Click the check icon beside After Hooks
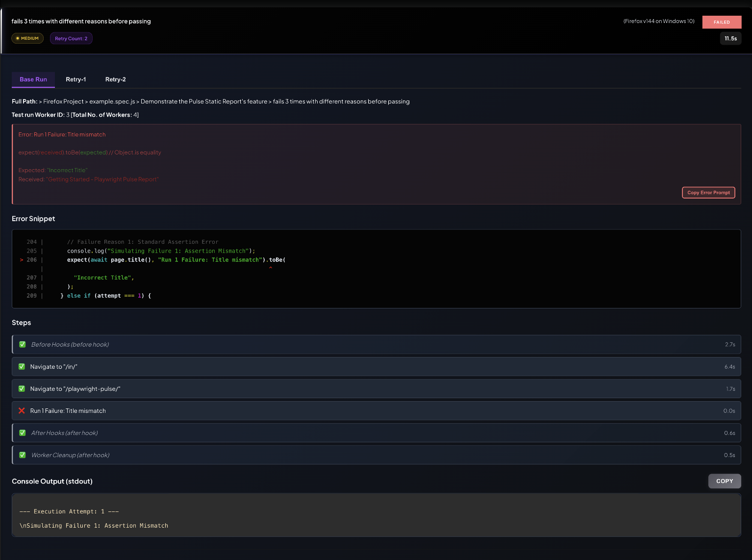The image size is (752, 560). 23,433
